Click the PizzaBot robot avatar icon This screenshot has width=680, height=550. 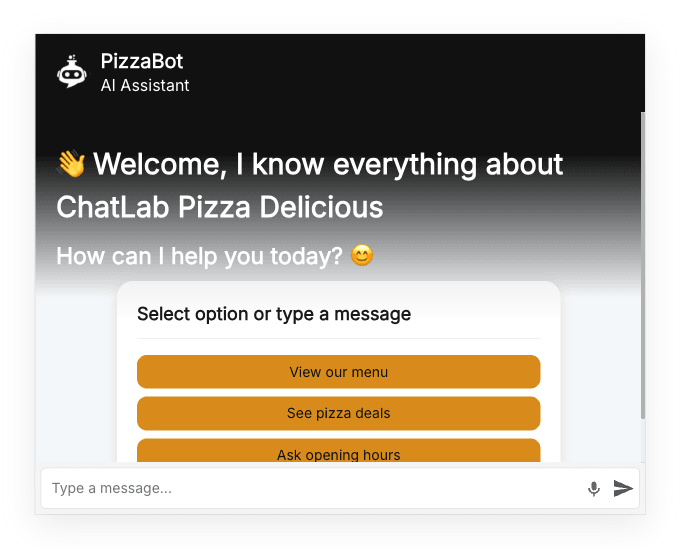[72, 72]
